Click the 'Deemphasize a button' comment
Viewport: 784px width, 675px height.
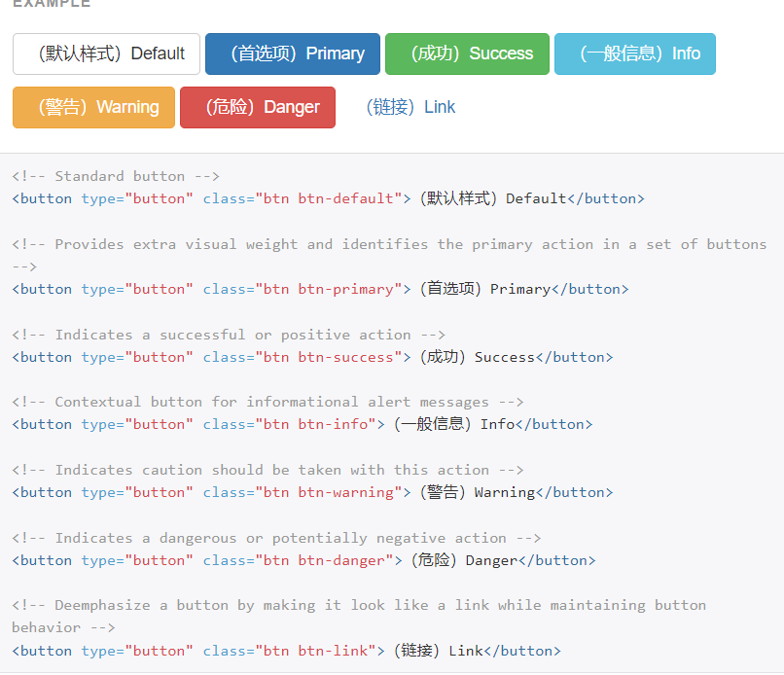click(359, 617)
